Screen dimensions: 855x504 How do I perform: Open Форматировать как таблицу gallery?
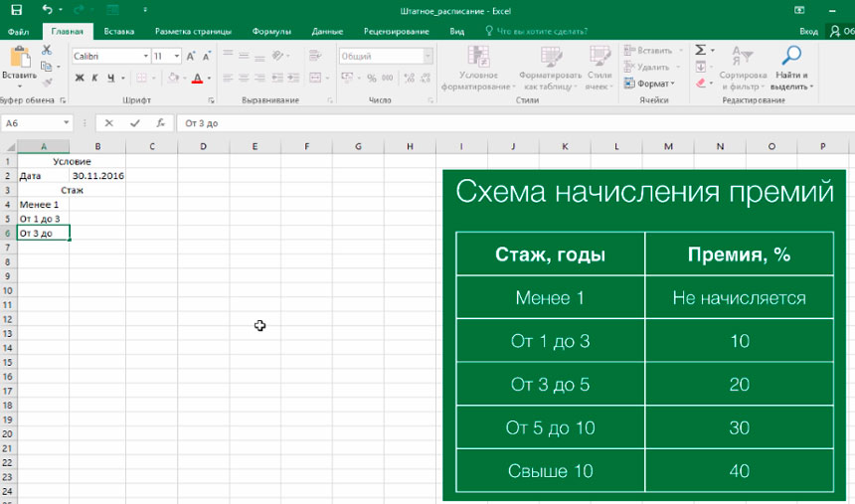tap(550, 69)
